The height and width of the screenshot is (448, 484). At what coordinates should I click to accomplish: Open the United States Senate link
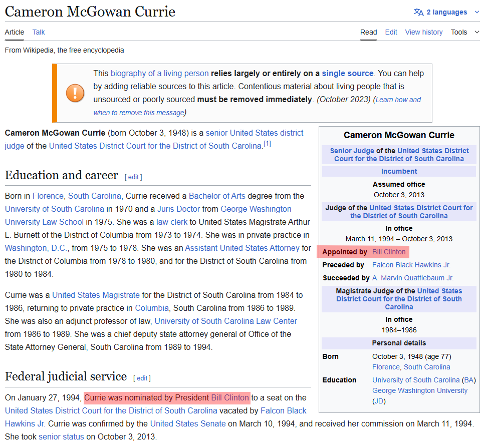[188, 423]
